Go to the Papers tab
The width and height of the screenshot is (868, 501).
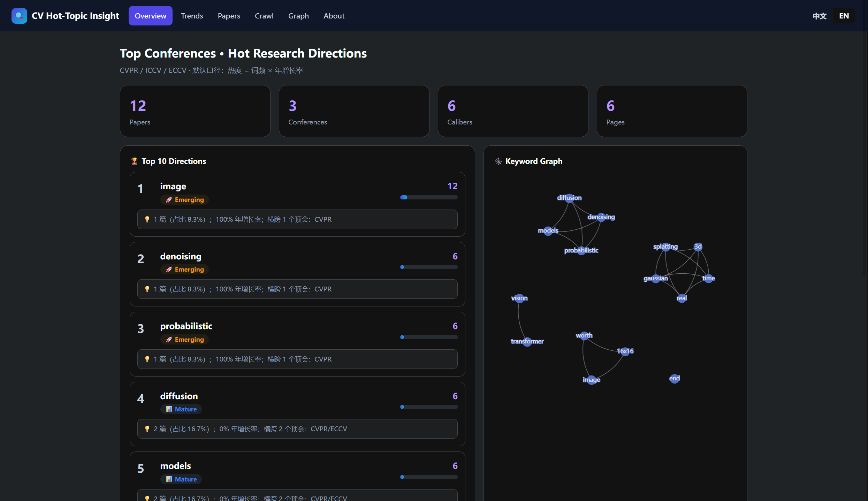229,16
